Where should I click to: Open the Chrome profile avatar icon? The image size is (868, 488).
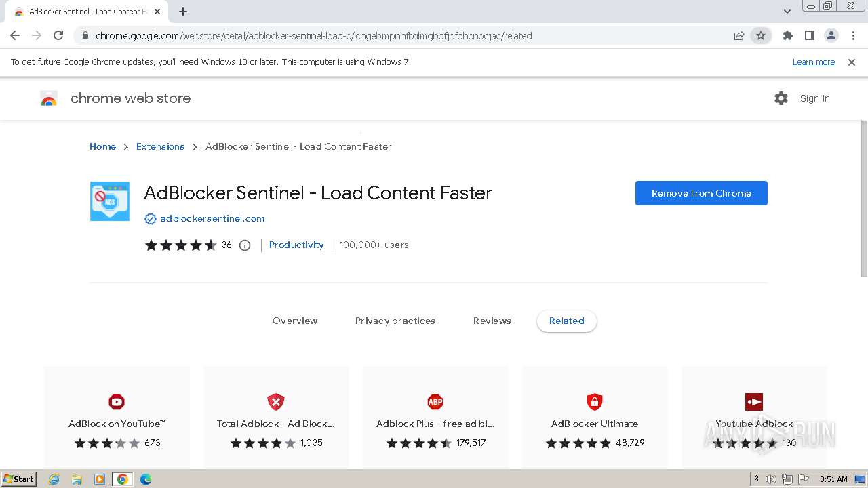[831, 36]
